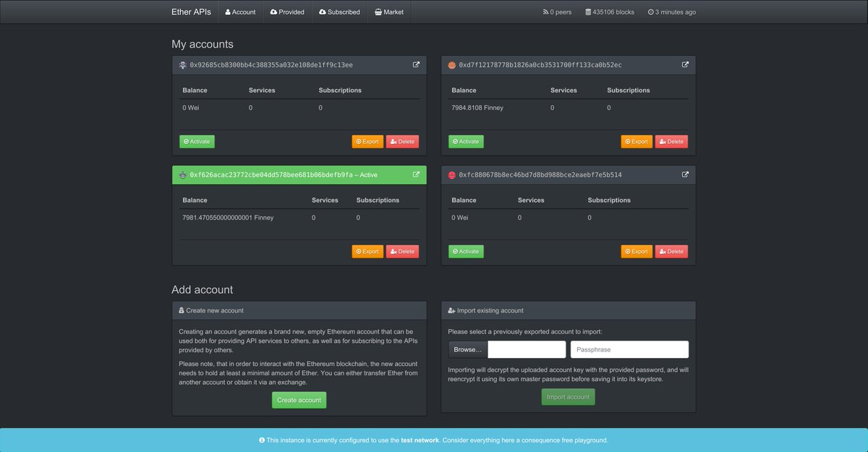This screenshot has width=868, height=452.
Task: Switch to the Market tab
Action: click(x=389, y=12)
